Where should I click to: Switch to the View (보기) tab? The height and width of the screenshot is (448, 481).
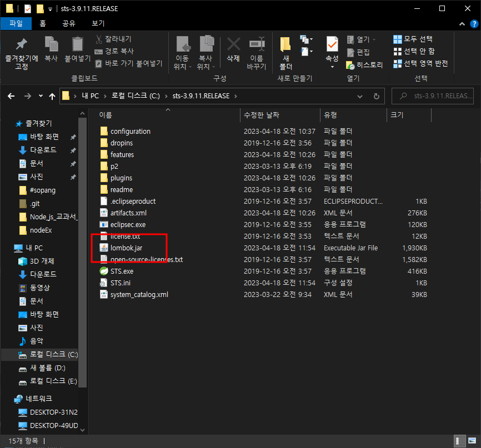point(98,23)
